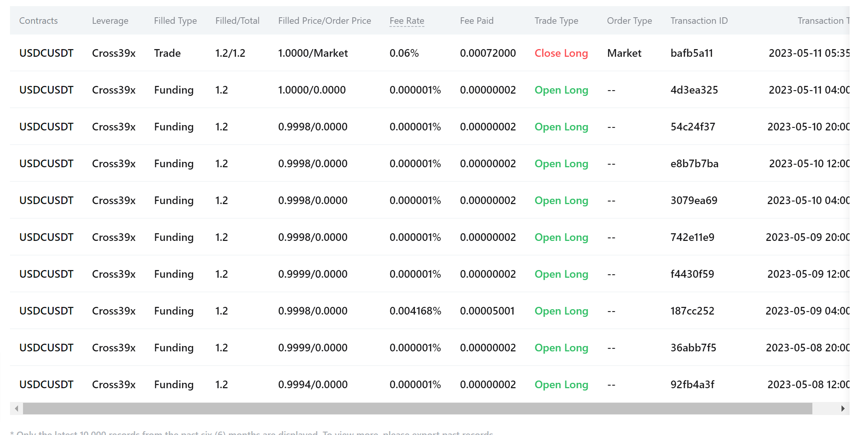
Task: Click transaction ID 92fb4a3f
Action: click(x=692, y=384)
